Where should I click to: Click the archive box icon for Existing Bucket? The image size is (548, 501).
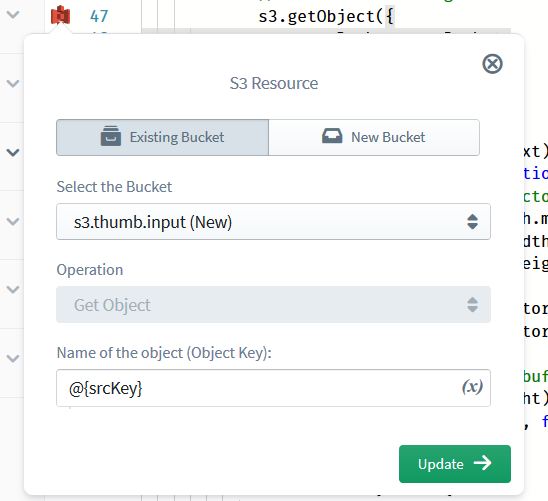click(x=111, y=136)
